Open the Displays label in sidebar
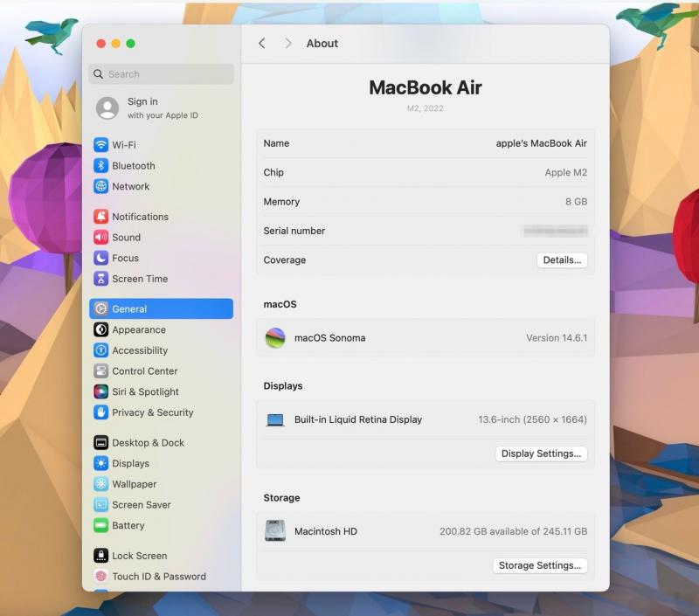 point(130,464)
